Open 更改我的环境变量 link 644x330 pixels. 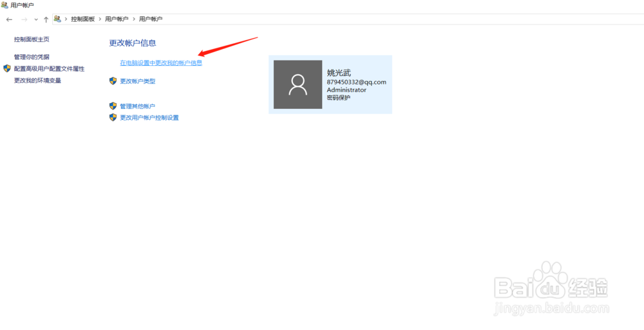click(x=37, y=81)
